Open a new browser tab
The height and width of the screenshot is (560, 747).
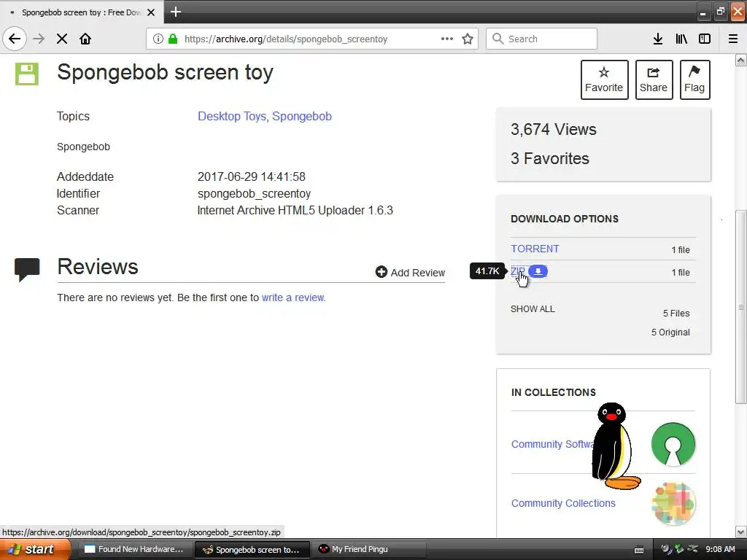click(x=175, y=12)
